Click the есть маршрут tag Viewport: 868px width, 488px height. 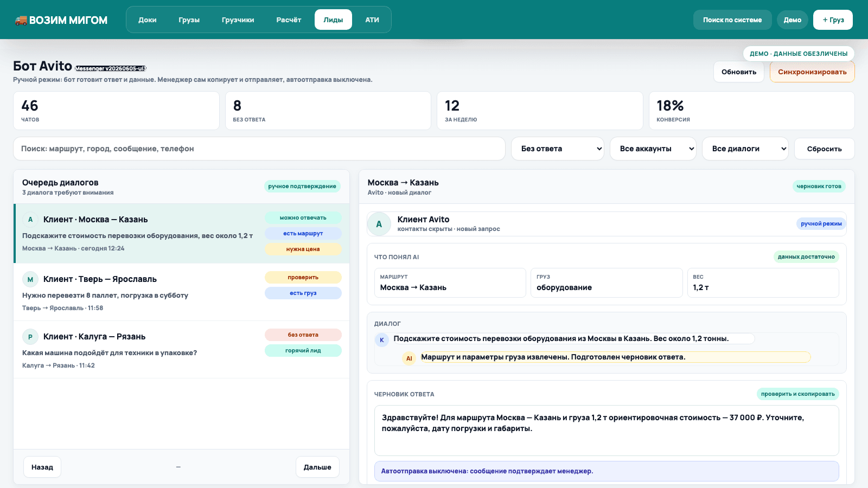303,234
